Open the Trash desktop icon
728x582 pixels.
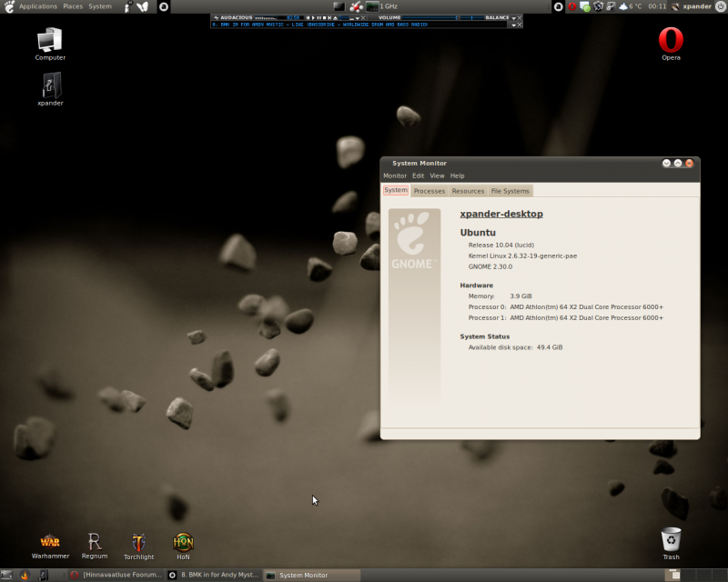coord(671,544)
